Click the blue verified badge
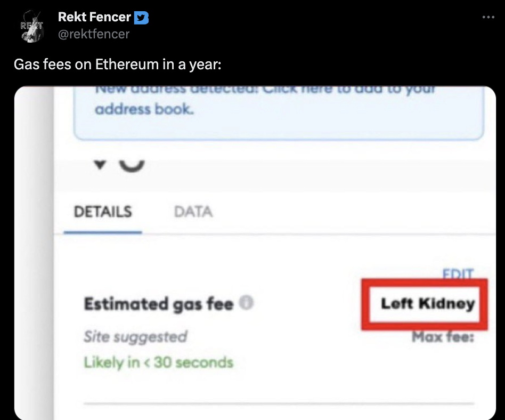This screenshot has height=420, width=505. pos(141,18)
